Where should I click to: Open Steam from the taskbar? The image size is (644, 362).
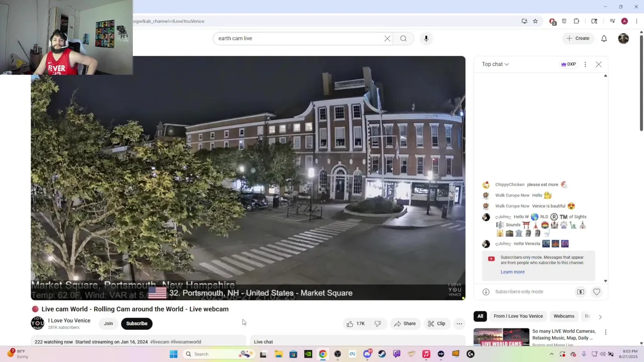(x=382, y=354)
